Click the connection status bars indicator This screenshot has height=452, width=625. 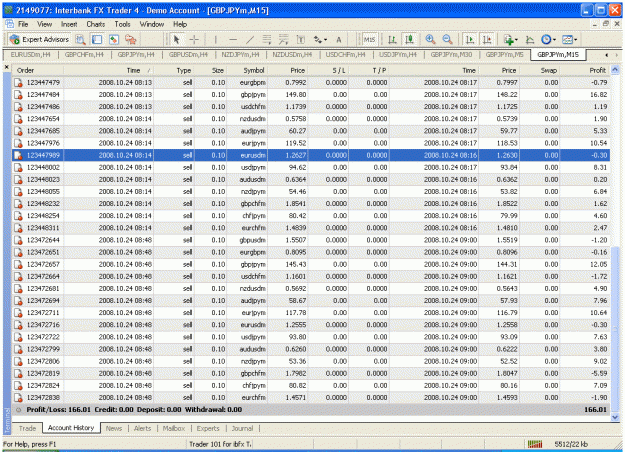[x=535, y=444]
